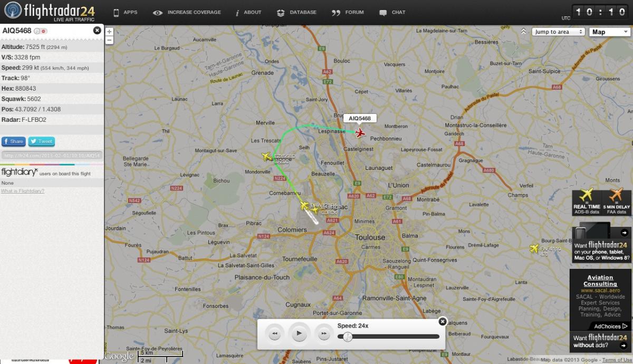The height and width of the screenshot is (364, 633).
Task: Collapse map controls with double chevron
Action: tap(523, 32)
